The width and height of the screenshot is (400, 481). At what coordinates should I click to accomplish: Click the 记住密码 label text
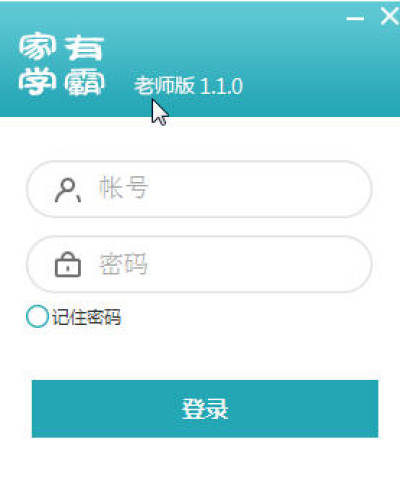86,317
